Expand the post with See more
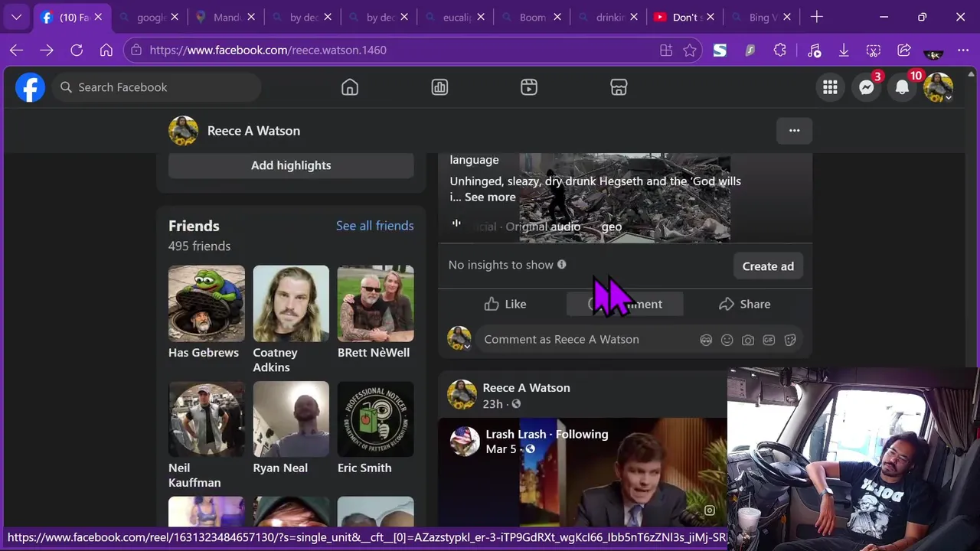The height and width of the screenshot is (551, 980). click(490, 197)
